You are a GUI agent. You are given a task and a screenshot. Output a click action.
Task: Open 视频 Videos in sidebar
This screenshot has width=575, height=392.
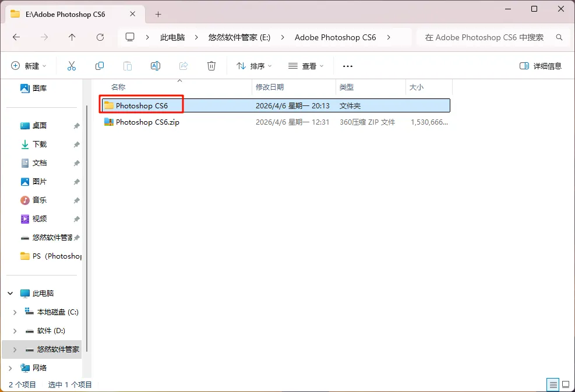(x=34, y=219)
